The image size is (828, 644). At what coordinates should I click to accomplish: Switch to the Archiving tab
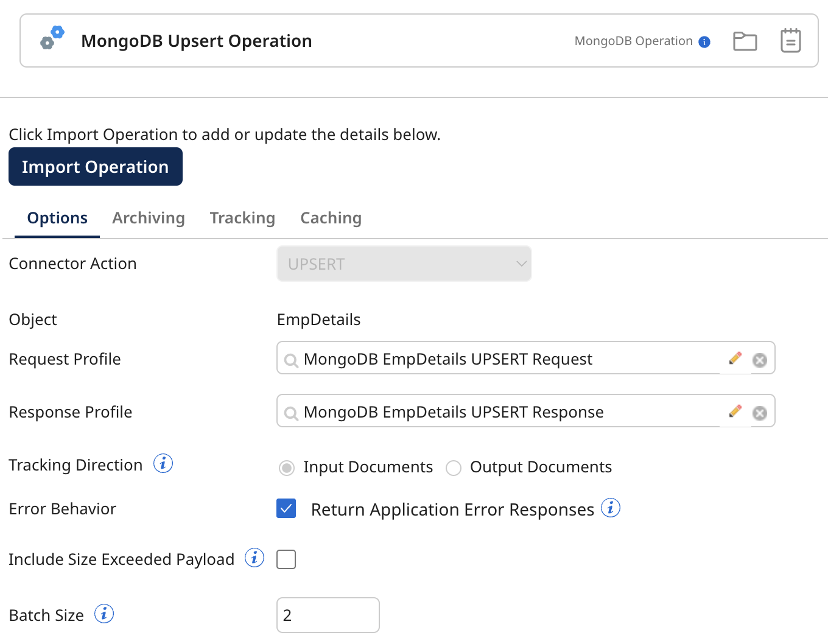tap(148, 218)
